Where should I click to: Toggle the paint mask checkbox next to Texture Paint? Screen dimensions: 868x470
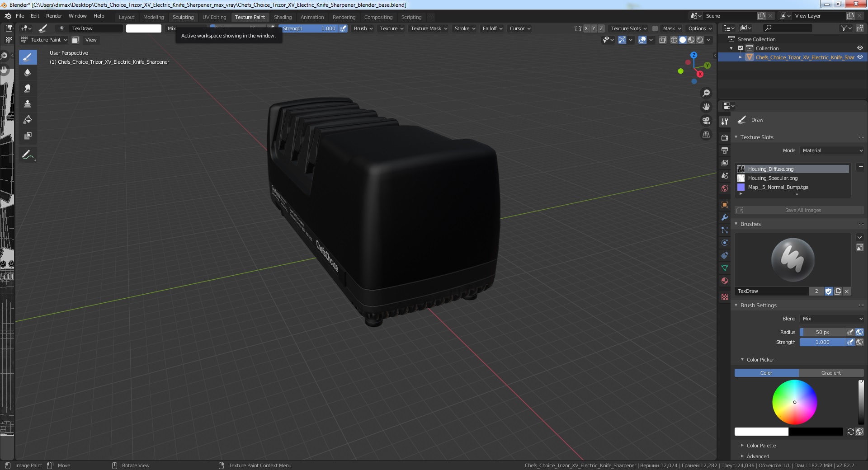tap(75, 40)
